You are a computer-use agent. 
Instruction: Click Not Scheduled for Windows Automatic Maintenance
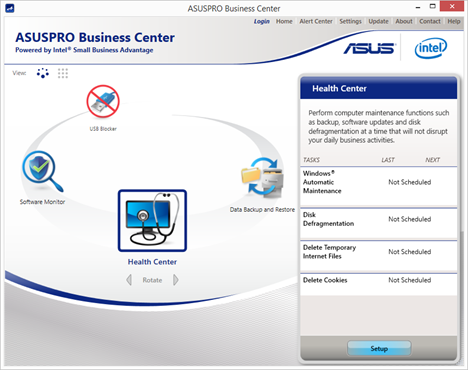[410, 182]
